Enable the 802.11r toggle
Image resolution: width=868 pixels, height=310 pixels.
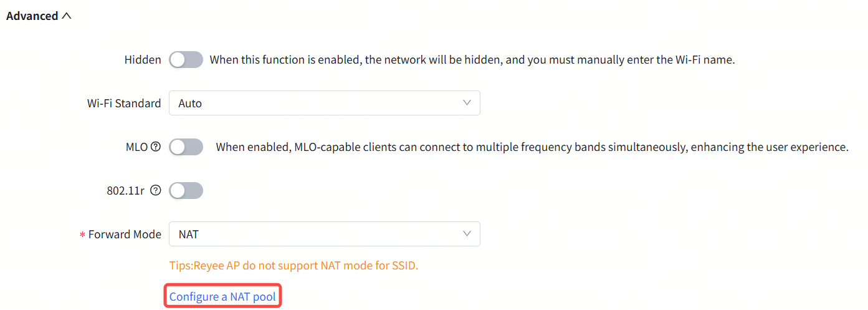point(186,191)
